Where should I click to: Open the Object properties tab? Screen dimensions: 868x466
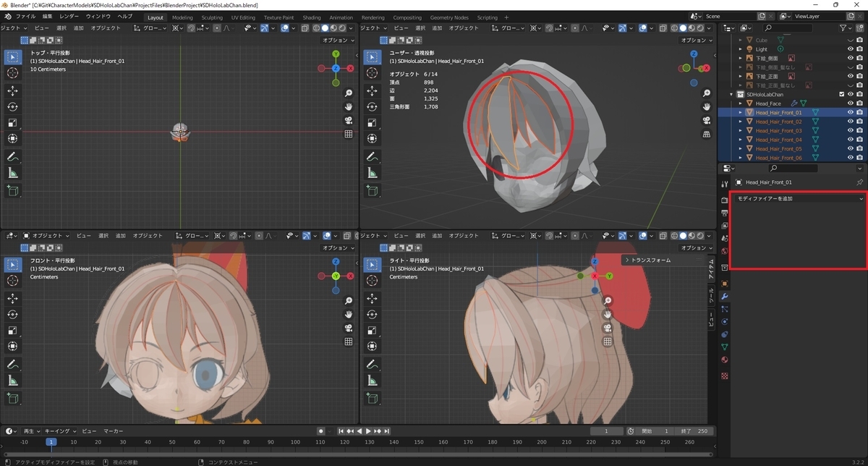[725, 283]
